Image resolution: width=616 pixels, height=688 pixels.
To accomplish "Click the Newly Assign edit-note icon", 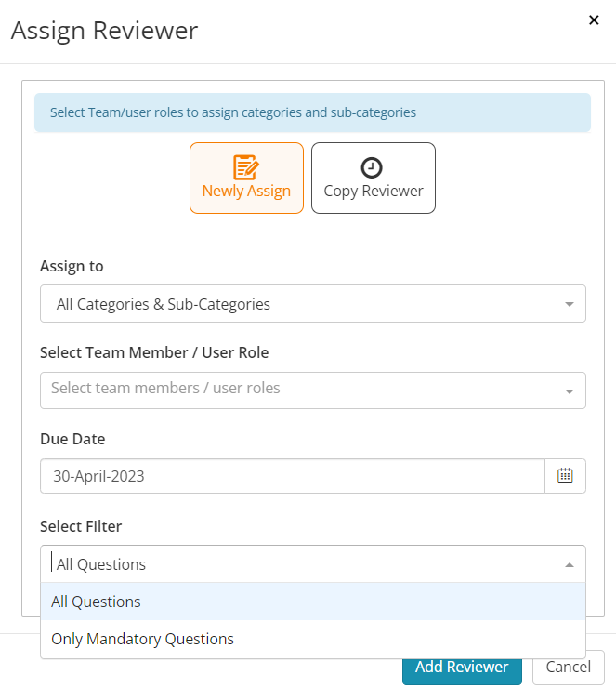I will click(246, 167).
